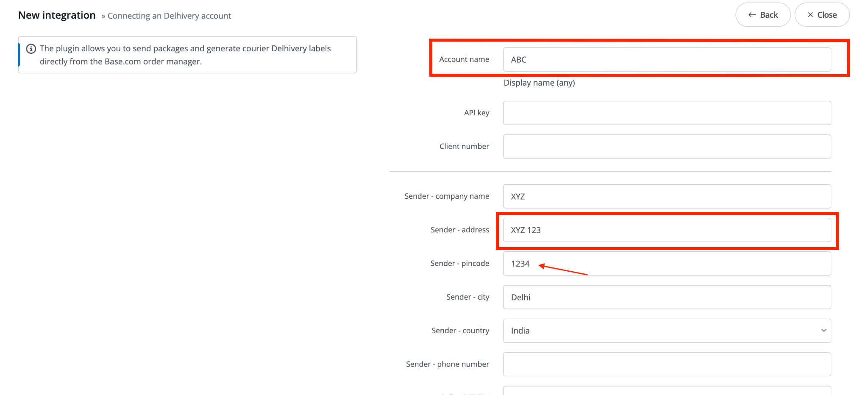Click the back arrow icon
Screen dimensions: 868x395
pos(752,15)
